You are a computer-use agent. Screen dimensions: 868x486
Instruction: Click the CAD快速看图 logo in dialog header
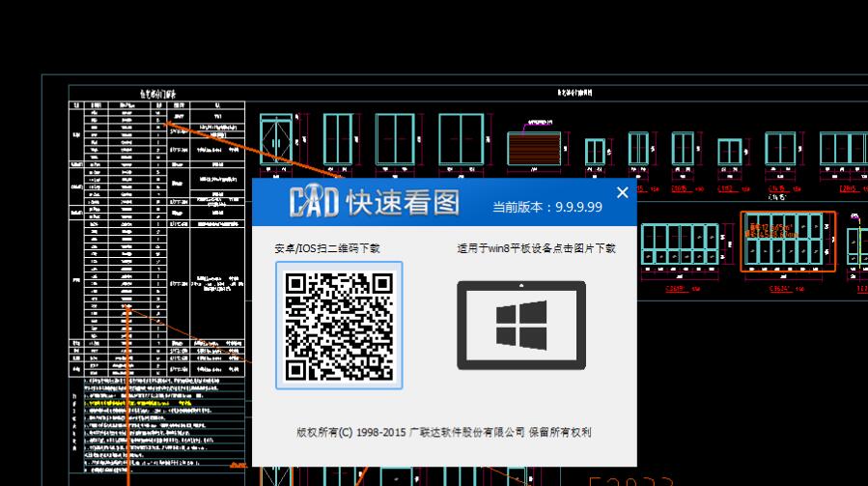point(375,201)
